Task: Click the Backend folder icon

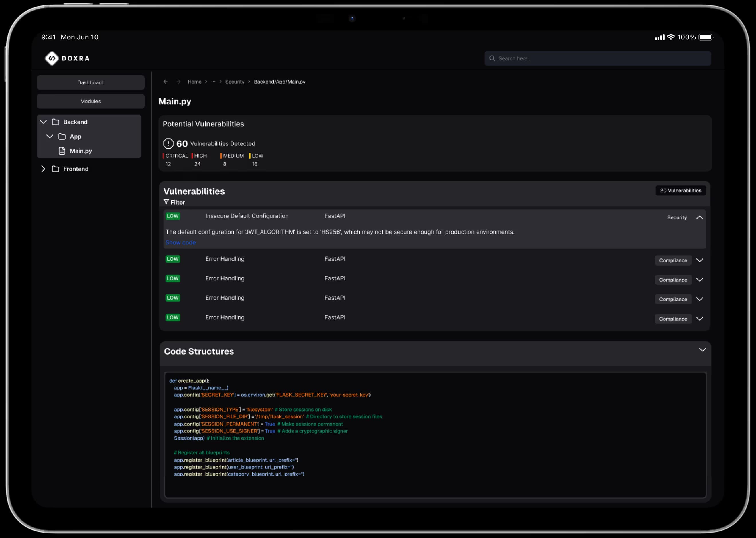Action: click(x=55, y=122)
